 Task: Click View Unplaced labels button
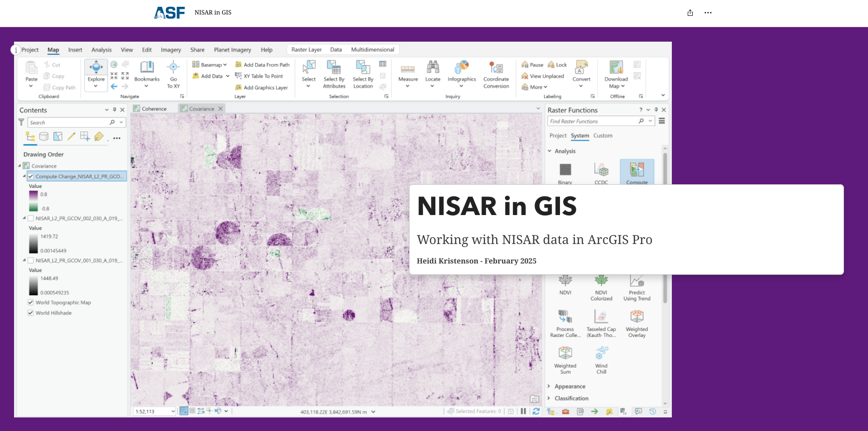tap(543, 76)
